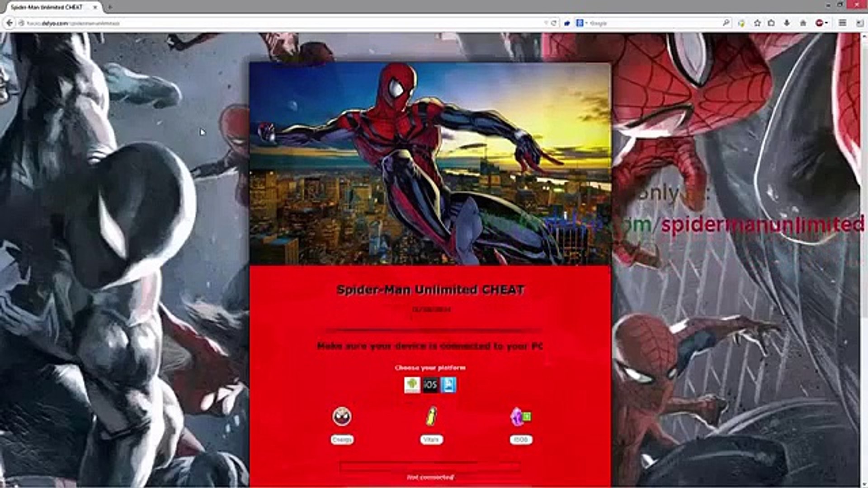Image resolution: width=868 pixels, height=488 pixels.
Task: Click the connection progress bar
Action: point(430,465)
